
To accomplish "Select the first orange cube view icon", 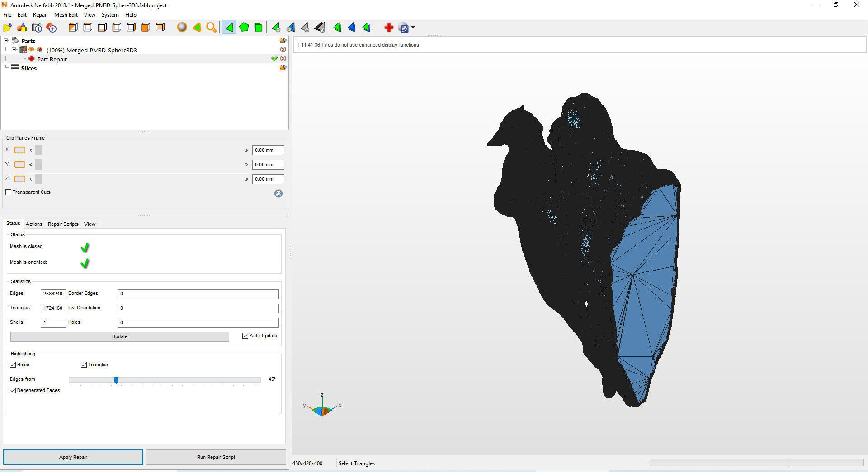I will click(73, 28).
